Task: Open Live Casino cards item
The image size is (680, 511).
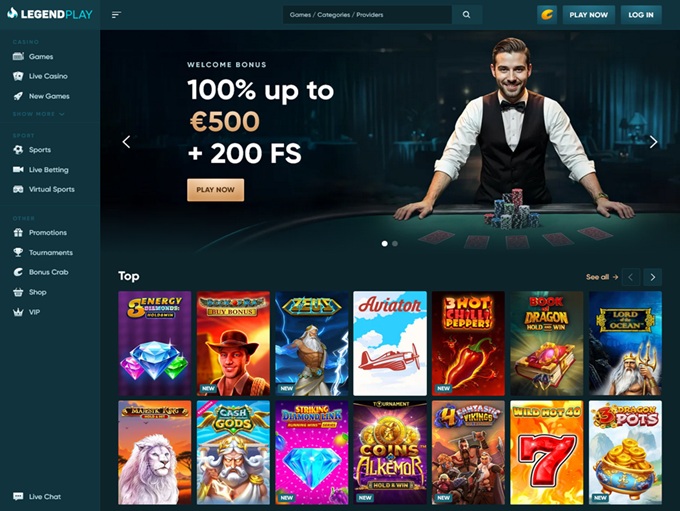Action: [40, 76]
